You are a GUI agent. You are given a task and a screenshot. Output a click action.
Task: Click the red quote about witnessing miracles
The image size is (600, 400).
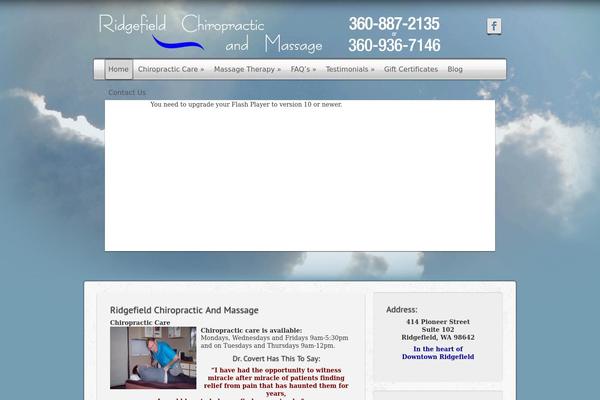tap(276, 382)
